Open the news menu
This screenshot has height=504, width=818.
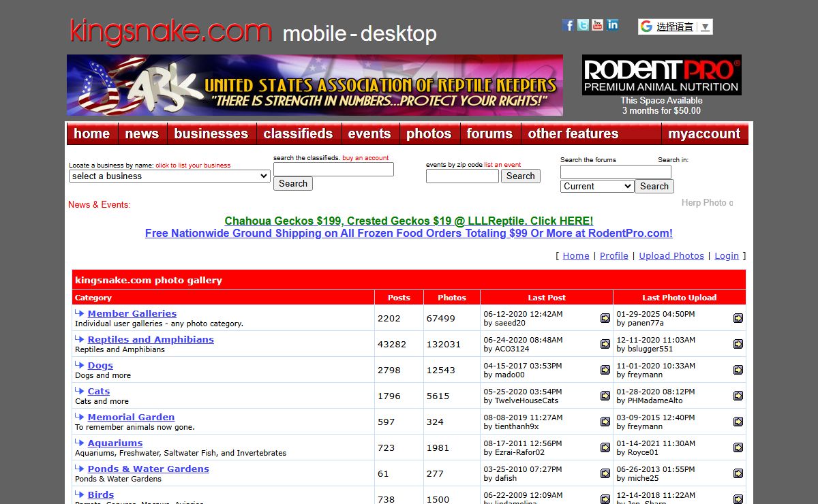[x=142, y=133]
